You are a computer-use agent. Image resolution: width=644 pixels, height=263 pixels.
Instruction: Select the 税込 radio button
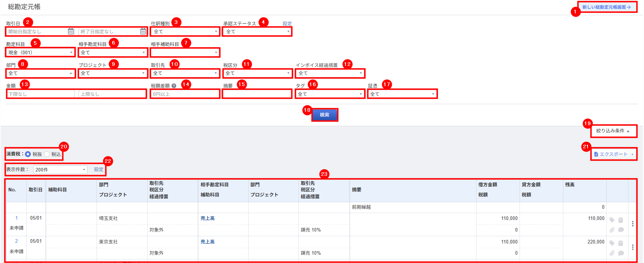point(47,154)
